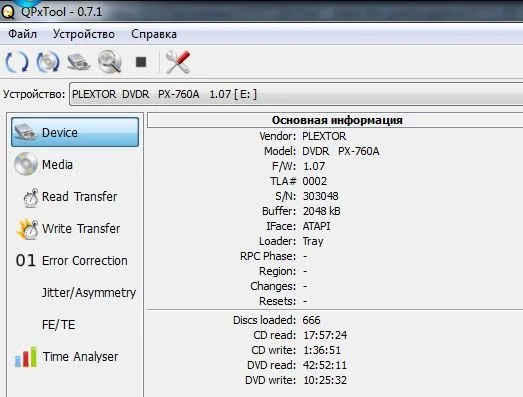Image resolution: width=523 pixels, height=397 pixels.
Task: Open the Read Transfer tab
Action: [x=75, y=196]
